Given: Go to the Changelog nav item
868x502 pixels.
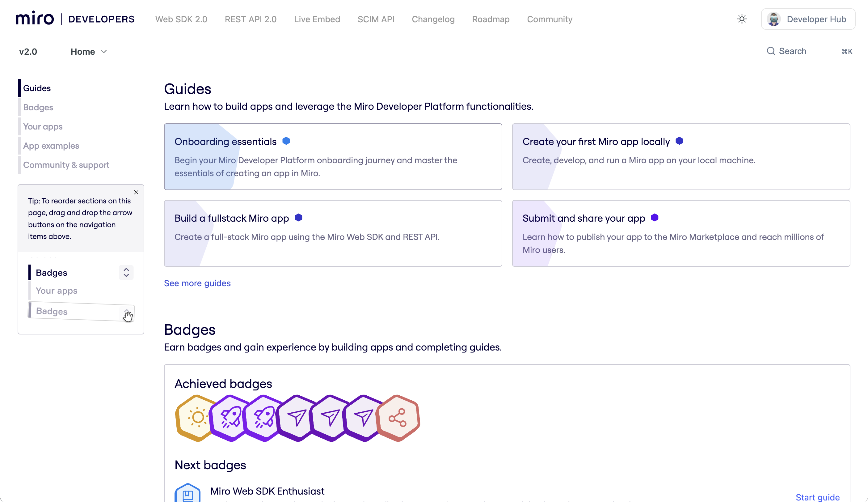Looking at the screenshot, I should tap(433, 19).
